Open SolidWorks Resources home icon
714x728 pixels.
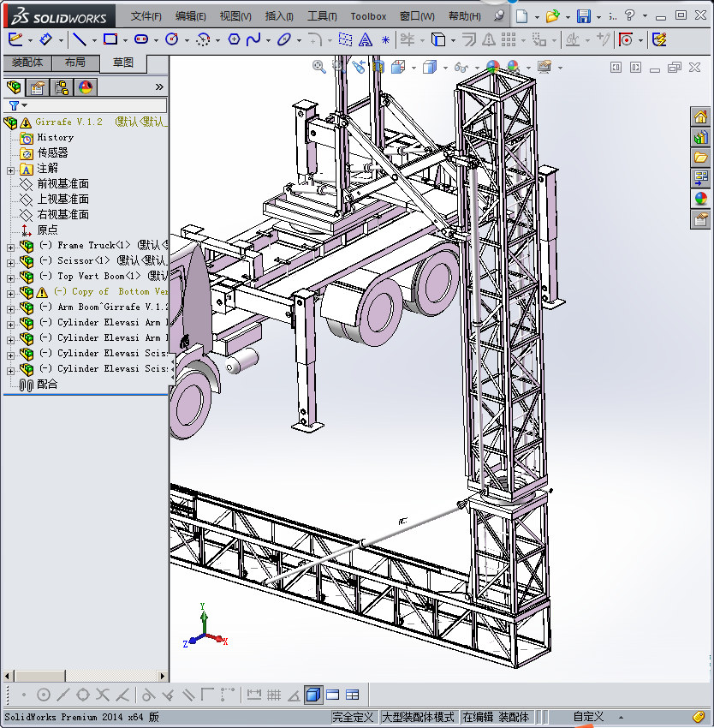click(700, 117)
